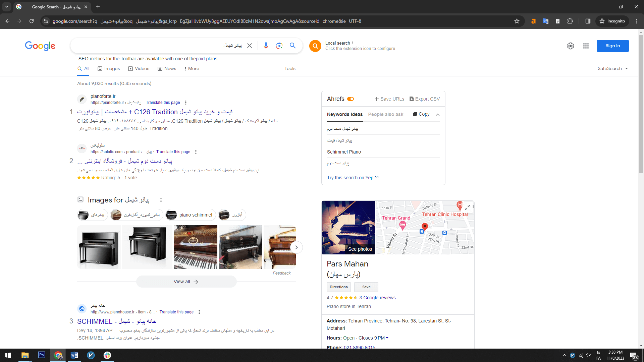Screen dimensions: 644x362
Task: Switch to the Videos tab
Action: coord(139,68)
